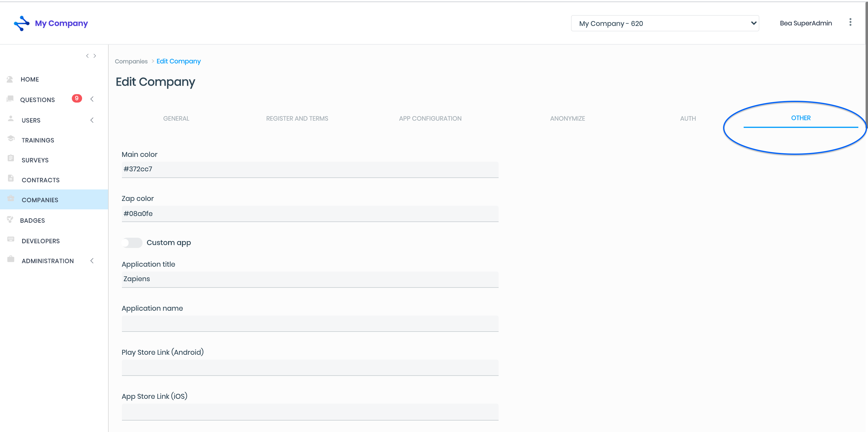Image resolution: width=868 pixels, height=432 pixels.
Task: Open the App Configuration tab
Action: point(430,119)
